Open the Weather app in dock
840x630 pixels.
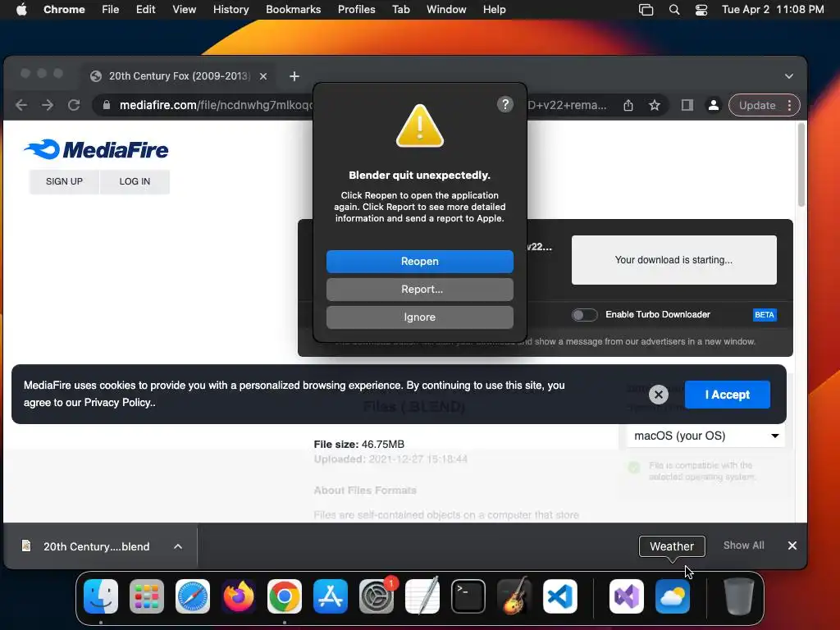click(x=673, y=596)
